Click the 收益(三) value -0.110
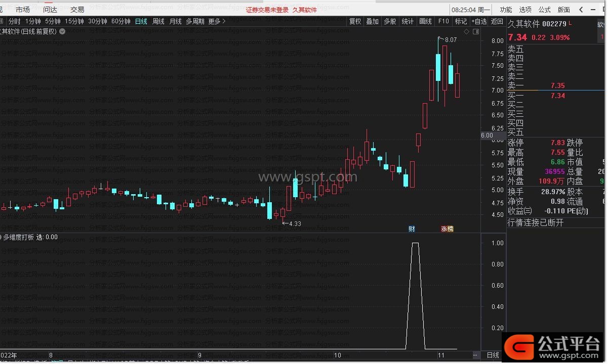The height and width of the screenshot is (364, 608). (x=555, y=211)
